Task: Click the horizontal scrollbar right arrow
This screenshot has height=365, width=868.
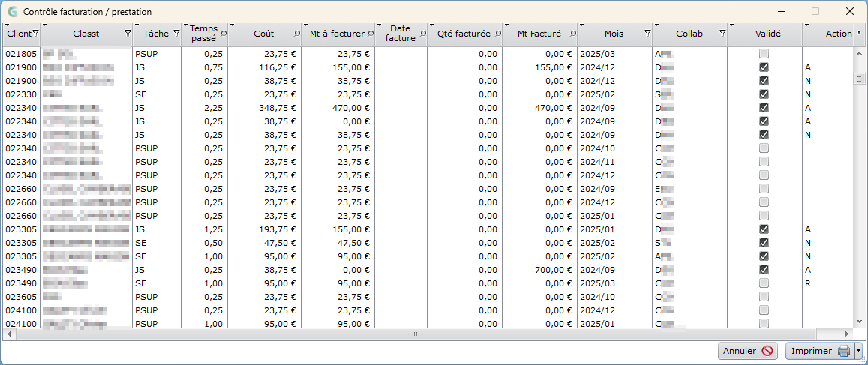Action: coord(846,334)
